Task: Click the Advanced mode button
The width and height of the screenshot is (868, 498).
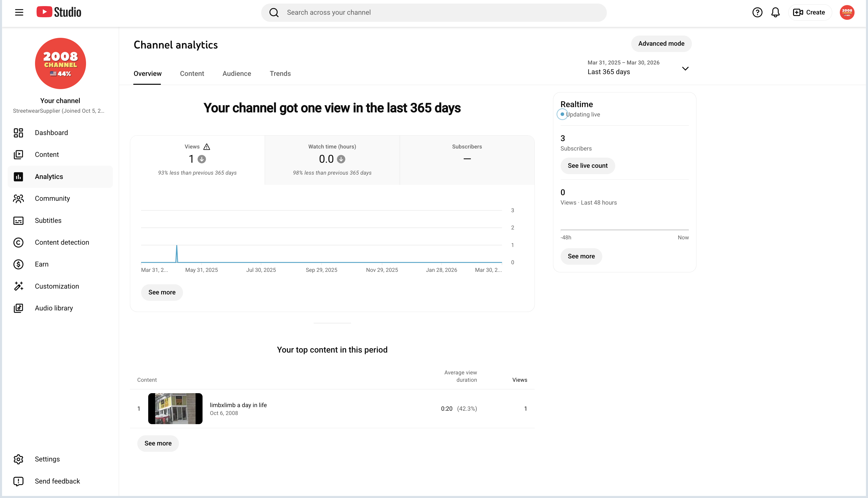Action: [661, 44]
